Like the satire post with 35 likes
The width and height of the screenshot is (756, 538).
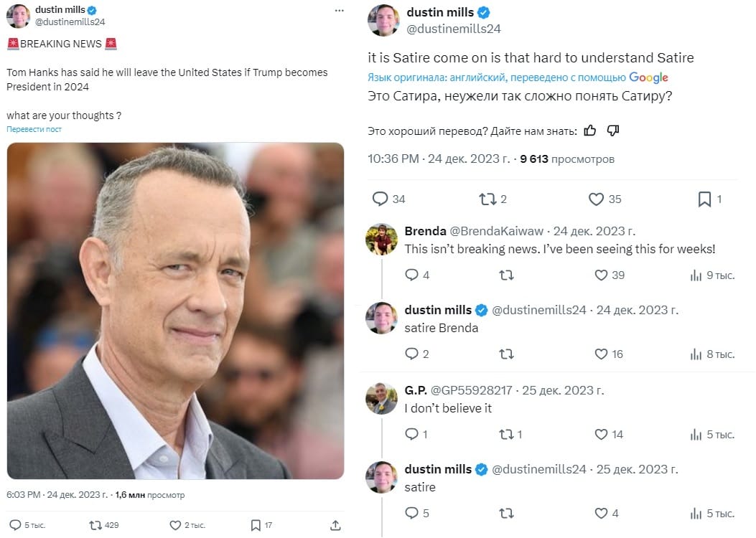(x=597, y=199)
